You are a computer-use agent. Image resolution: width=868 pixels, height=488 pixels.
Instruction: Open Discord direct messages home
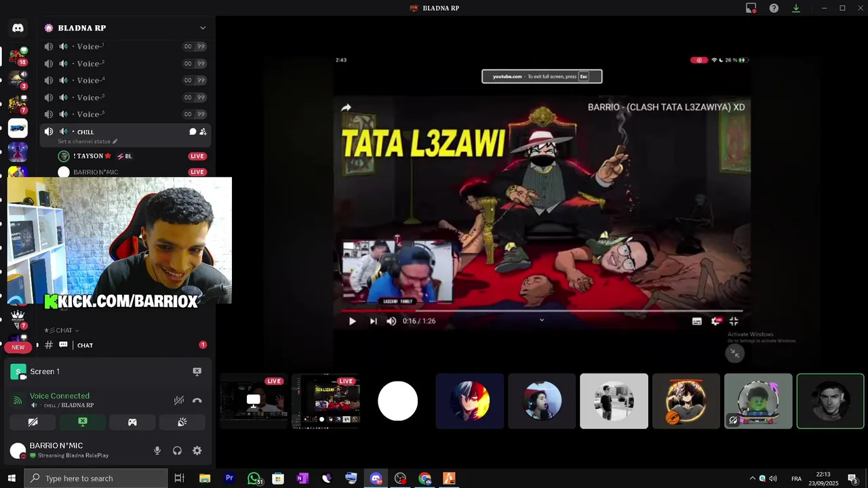[x=18, y=28]
